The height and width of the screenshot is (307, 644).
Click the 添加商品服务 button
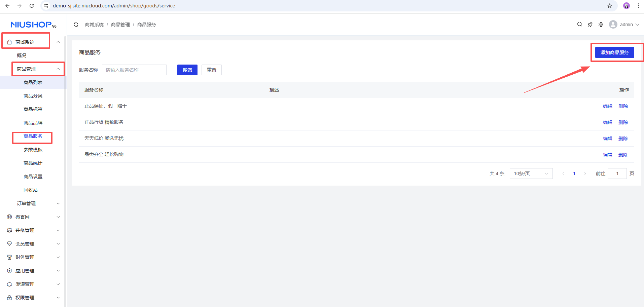pos(614,52)
